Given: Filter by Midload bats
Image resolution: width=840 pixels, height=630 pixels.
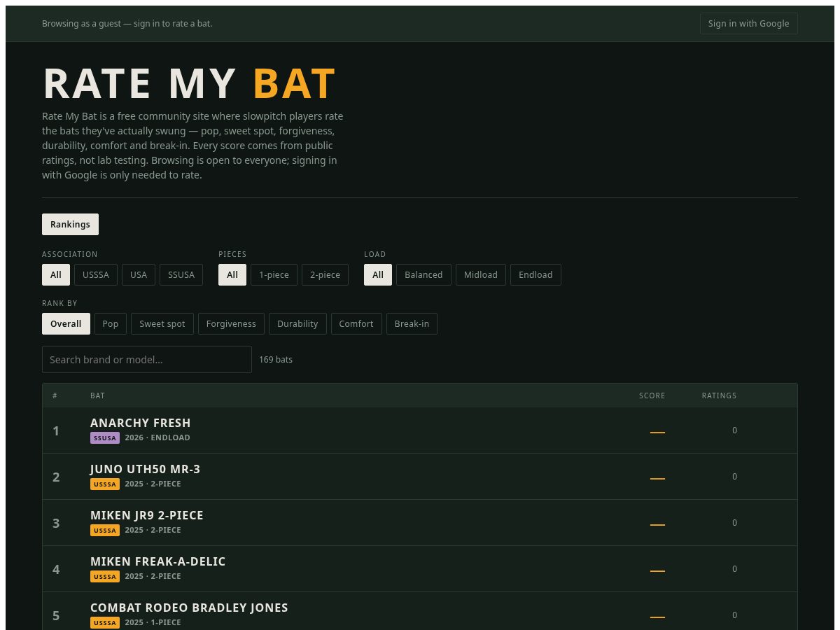Looking at the screenshot, I should (x=481, y=274).
